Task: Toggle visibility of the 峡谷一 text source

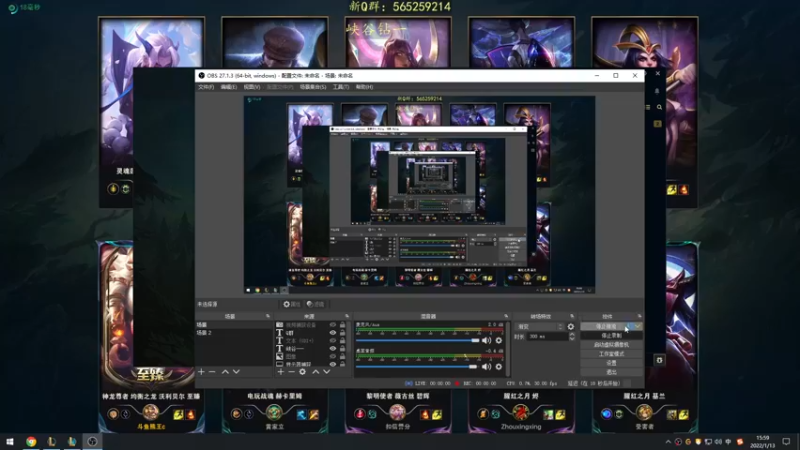Action: tap(333, 348)
